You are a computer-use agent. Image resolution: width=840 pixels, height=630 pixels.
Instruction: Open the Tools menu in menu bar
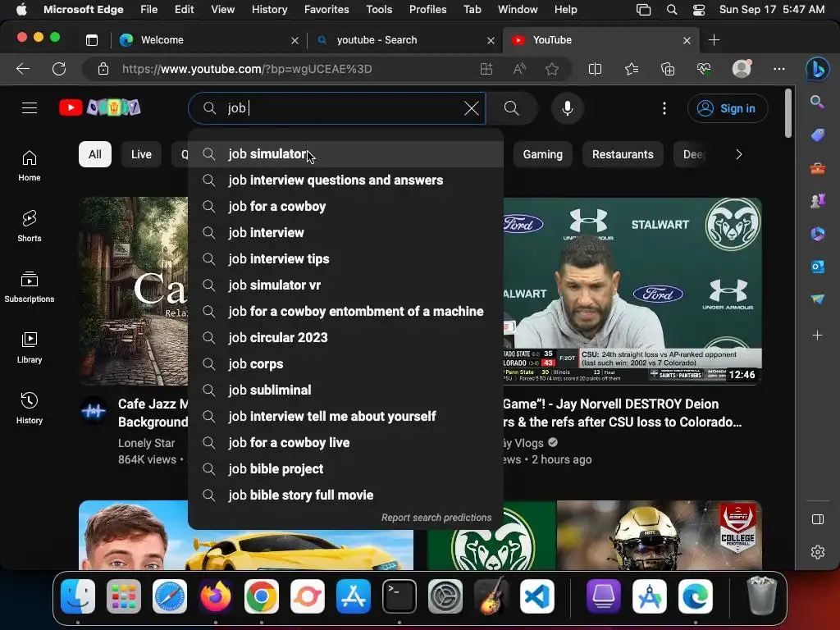379,10
